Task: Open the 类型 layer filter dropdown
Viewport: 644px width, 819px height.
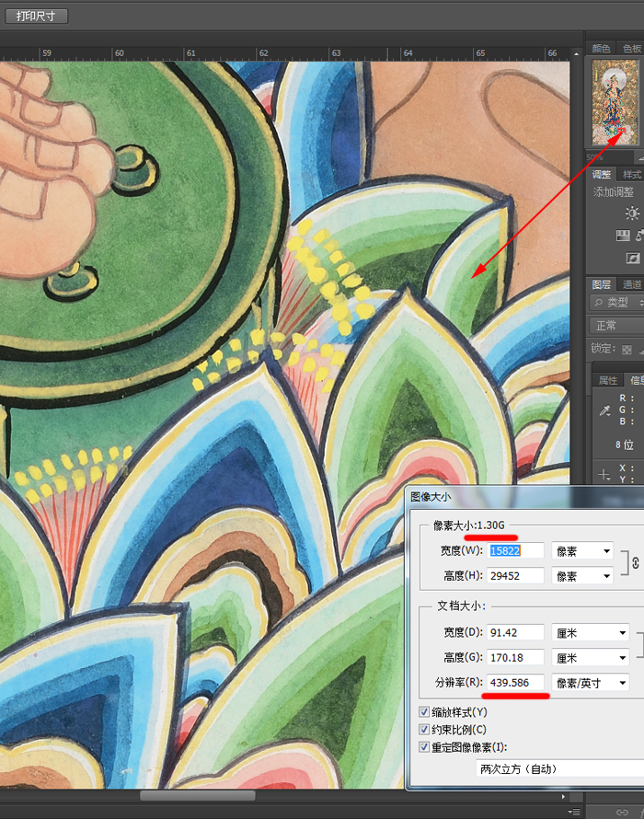Action: (616, 303)
